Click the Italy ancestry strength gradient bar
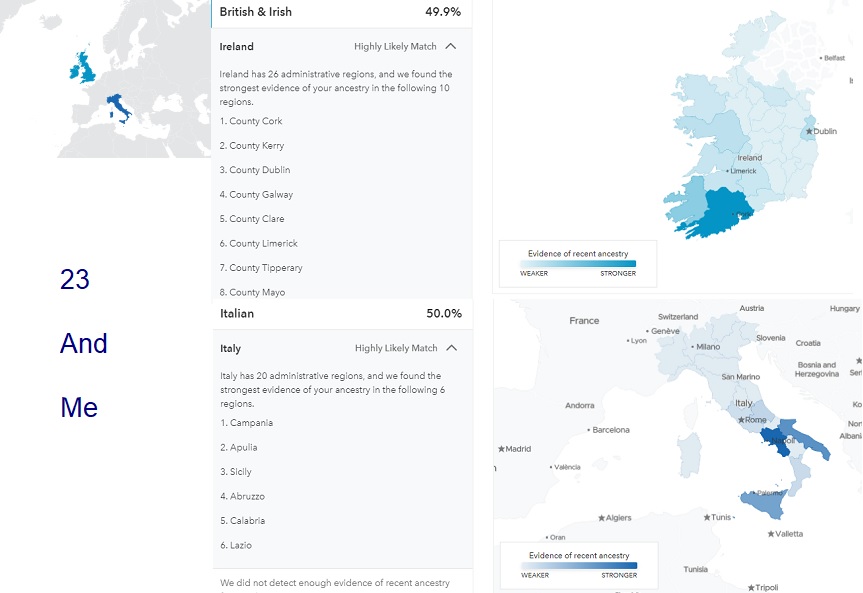Screen dimensions: 863x593 [579, 565]
